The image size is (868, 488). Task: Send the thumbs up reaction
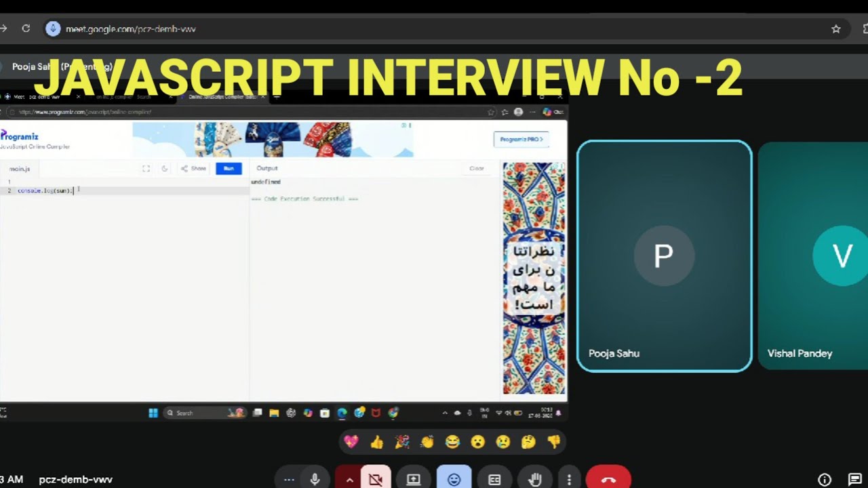(x=376, y=442)
